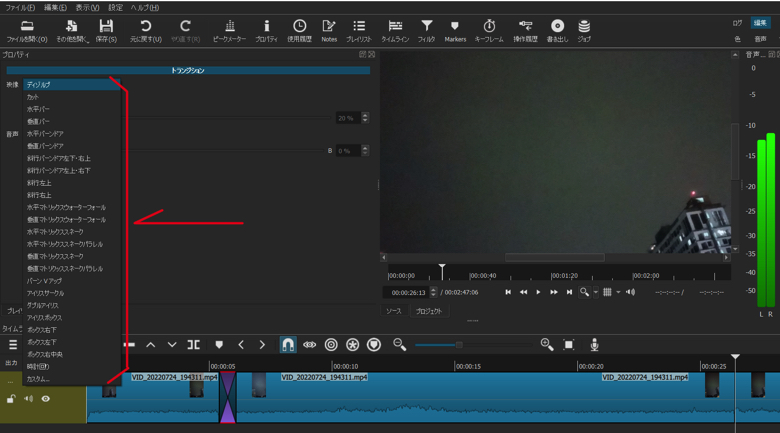Toggle ripple markers shield button
Image resolution: width=780 pixels, height=433 pixels.
[x=374, y=344]
